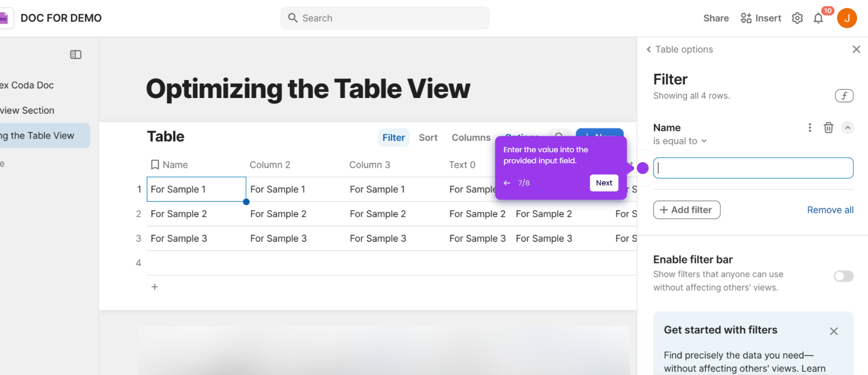This screenshot has width=868, height=375.
Task: Open the doc settings gear icon
Action: (x=797, y=18)
